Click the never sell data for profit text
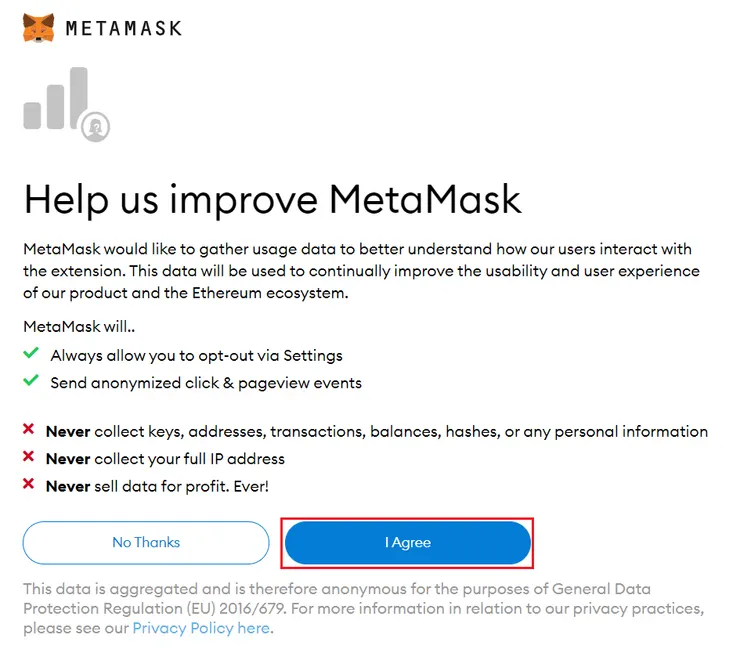 pyautogui.click(x=157, y=486)
